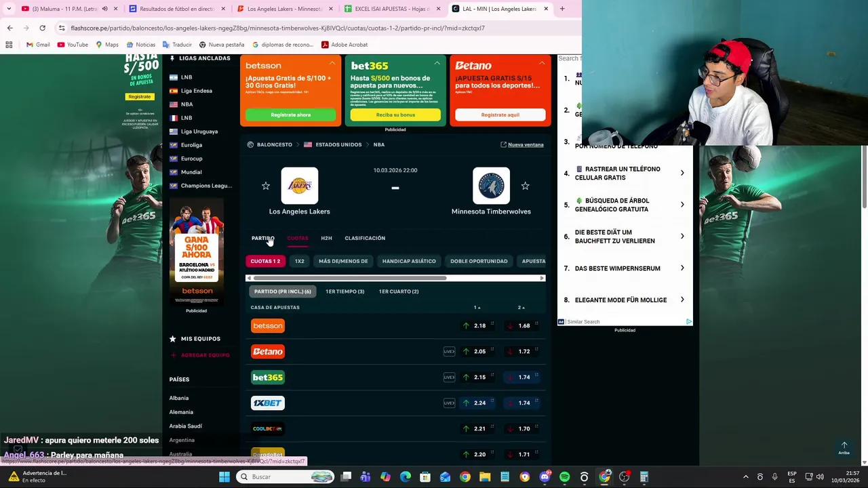Viewport: 868px width, 488px height.
Task: Open MÁS DE/MENOS DE odds tab
Action: (x=343, y=261)
